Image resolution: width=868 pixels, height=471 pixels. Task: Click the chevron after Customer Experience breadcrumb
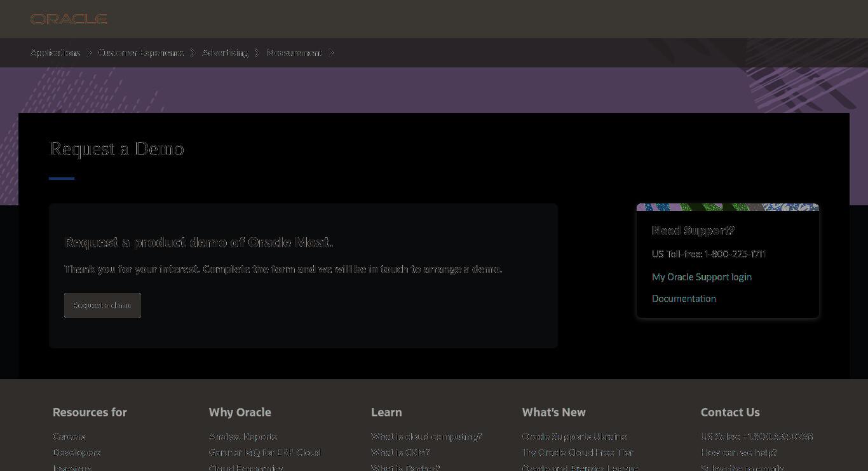pyautogui.click(x=193, y=53)
